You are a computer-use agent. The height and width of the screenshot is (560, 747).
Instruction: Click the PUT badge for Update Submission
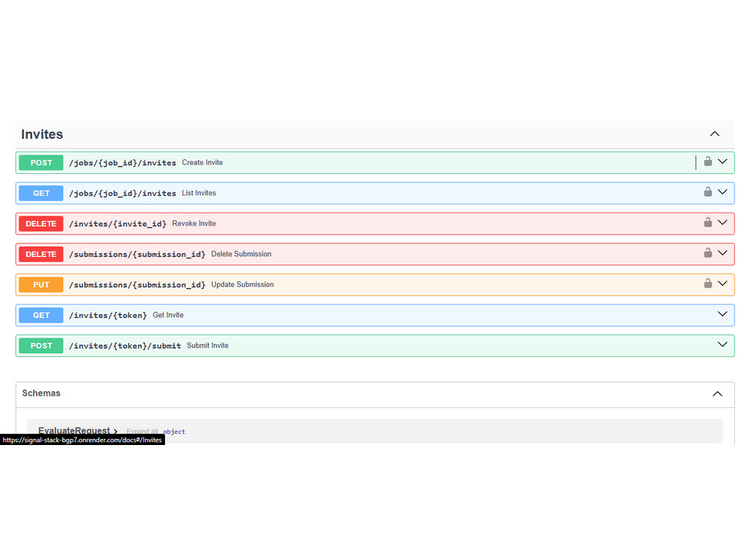(41, 284)
